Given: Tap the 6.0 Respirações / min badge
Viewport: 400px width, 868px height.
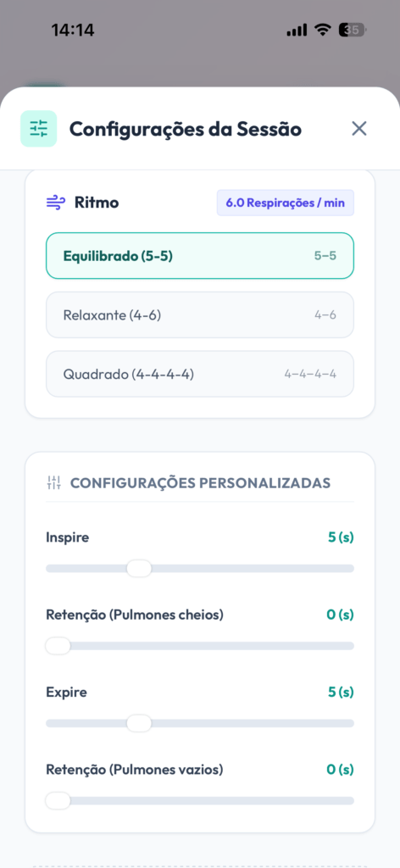Looking at the screenshot, I should (286, 203).
